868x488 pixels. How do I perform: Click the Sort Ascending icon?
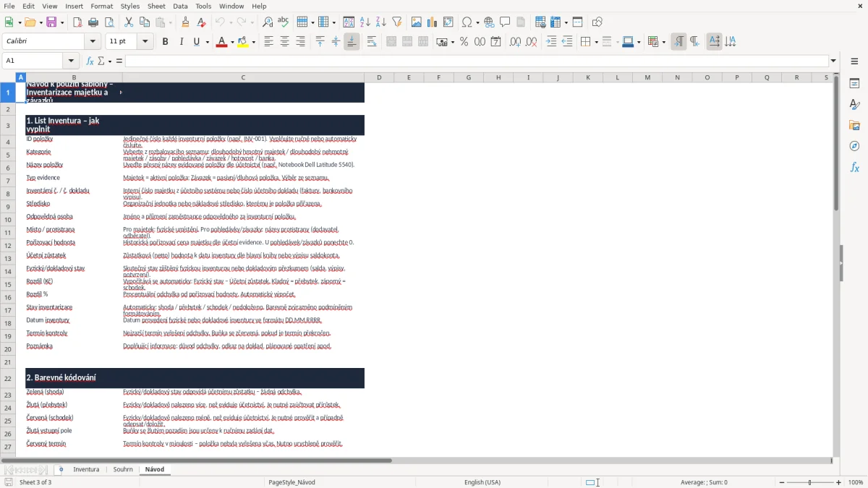pyautogui.click(x=365, y=22)
